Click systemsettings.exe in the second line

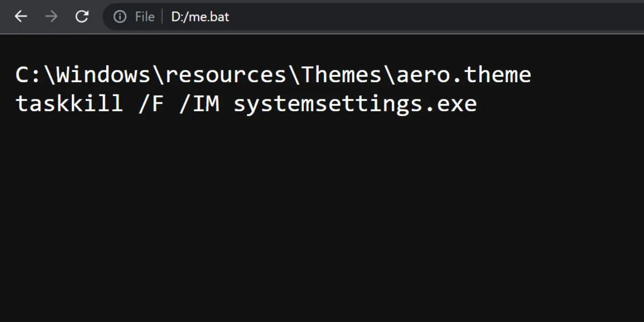(355, 103)
